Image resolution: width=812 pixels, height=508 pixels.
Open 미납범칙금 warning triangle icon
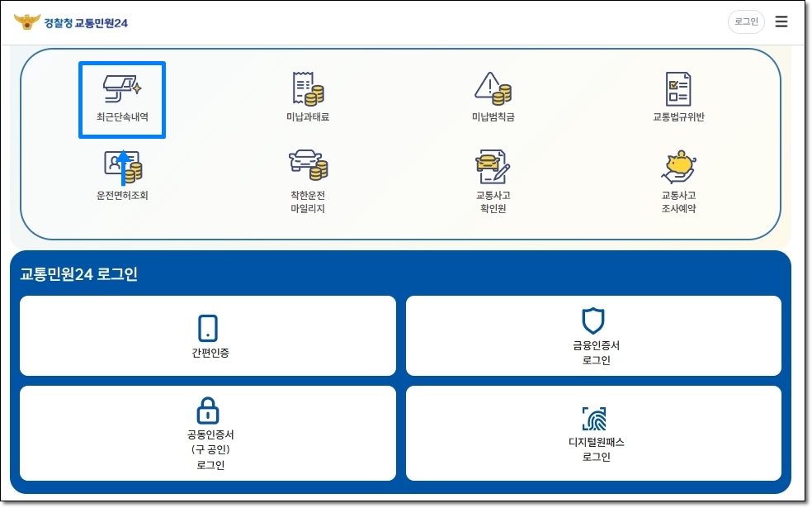[493, 88]
